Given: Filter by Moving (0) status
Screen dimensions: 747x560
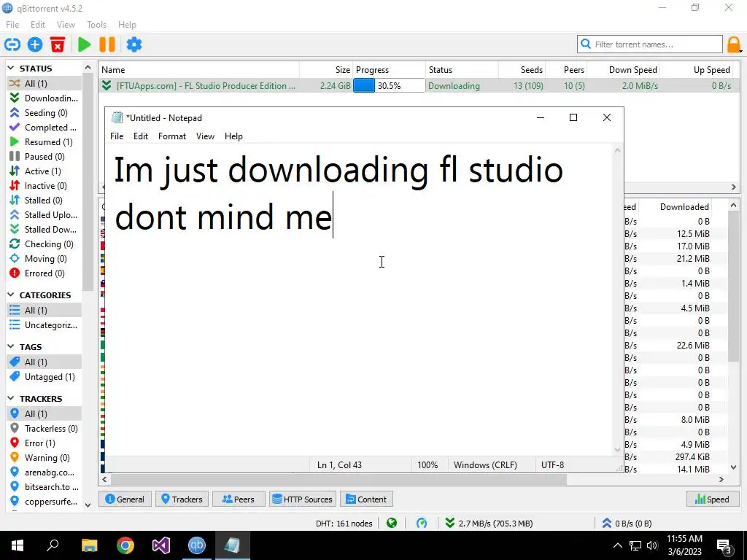Looking at the screenshot, I should 44,259.
